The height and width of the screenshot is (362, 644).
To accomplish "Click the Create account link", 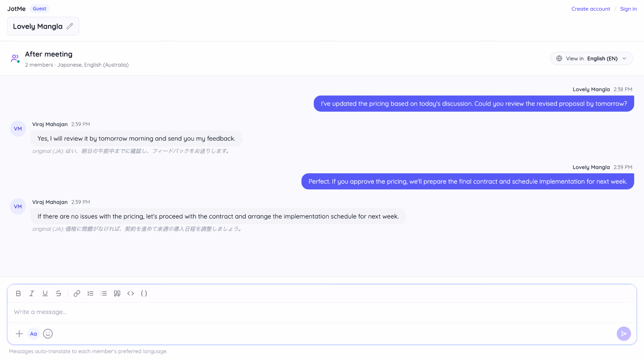I will point(591,9).
